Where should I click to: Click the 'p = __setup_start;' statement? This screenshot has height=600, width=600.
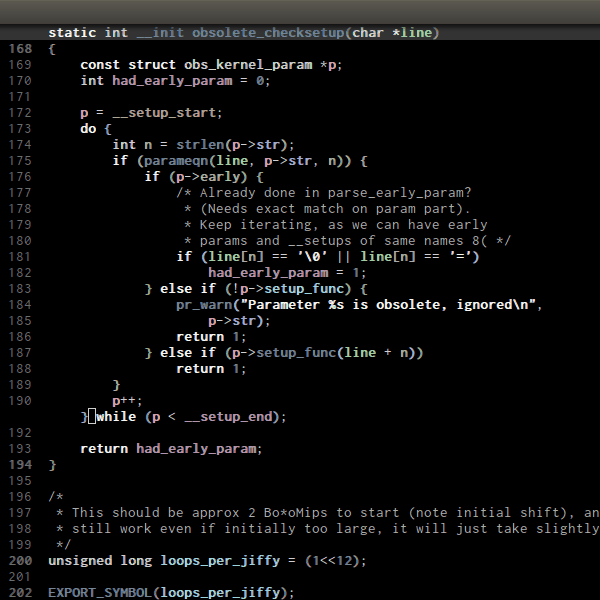pos(151,113)
